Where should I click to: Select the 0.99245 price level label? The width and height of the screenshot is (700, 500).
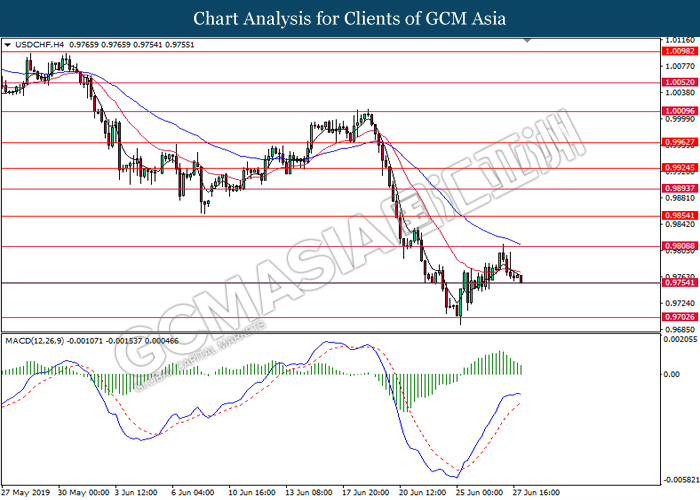click(x=680, y=168)
